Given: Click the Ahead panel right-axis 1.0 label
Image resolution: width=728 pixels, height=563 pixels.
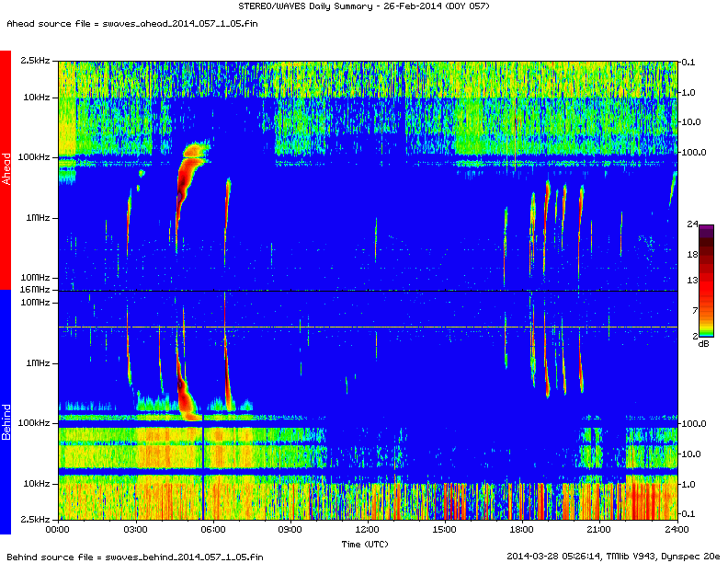Looking at the screenshot, I should click(x=688, y=92).
